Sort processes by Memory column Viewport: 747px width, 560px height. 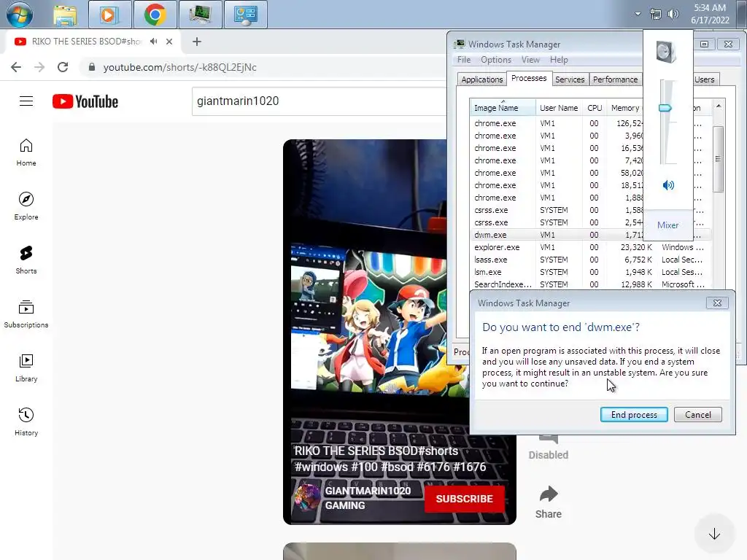coord(625,108)
